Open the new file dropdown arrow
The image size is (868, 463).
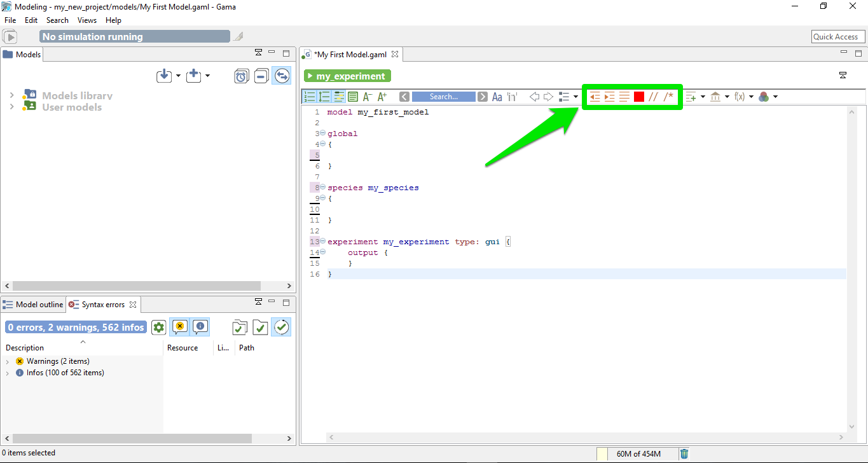pyautogui.click(x=207, y=76)
